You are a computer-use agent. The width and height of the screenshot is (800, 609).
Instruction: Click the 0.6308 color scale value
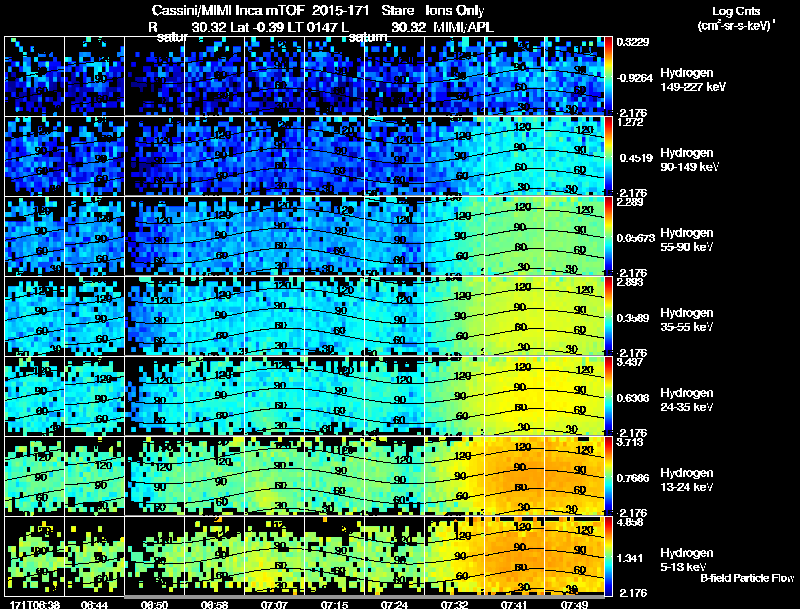633,398
